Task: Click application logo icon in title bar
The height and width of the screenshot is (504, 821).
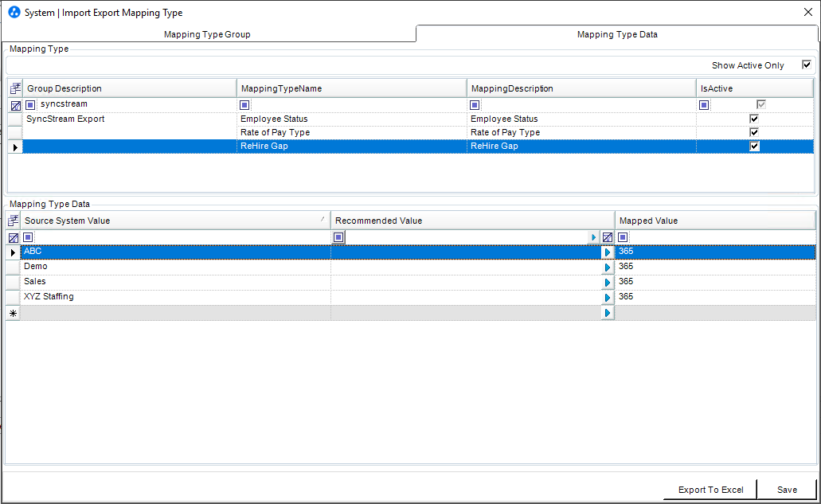Action: pyautogui.click(x=14, y=12)
